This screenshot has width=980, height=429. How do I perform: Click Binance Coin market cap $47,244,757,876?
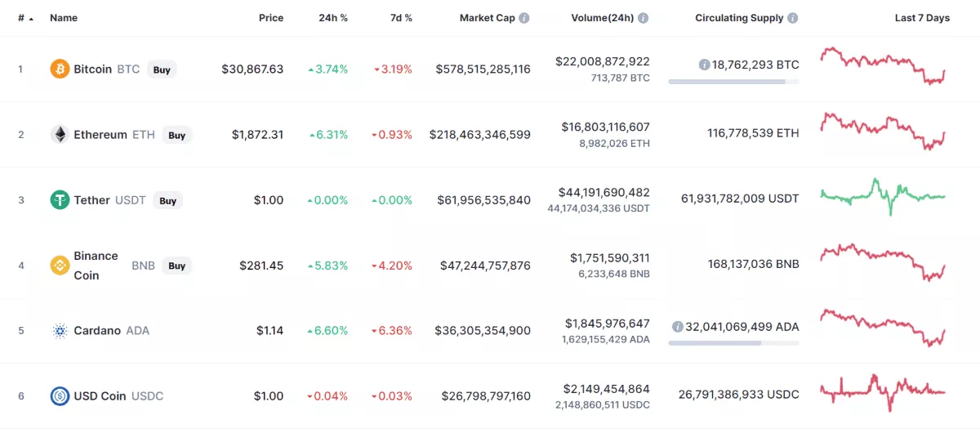coord(487,266)
